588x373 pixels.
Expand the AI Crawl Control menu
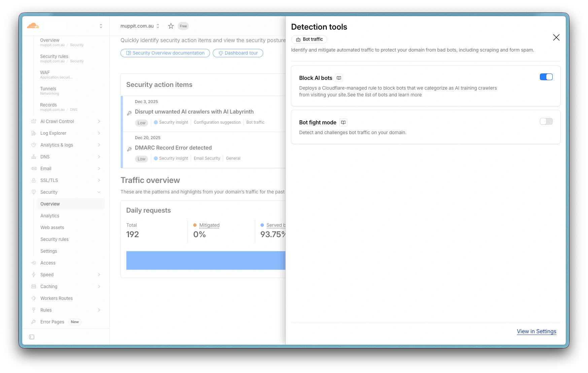[x=99, y=121]
